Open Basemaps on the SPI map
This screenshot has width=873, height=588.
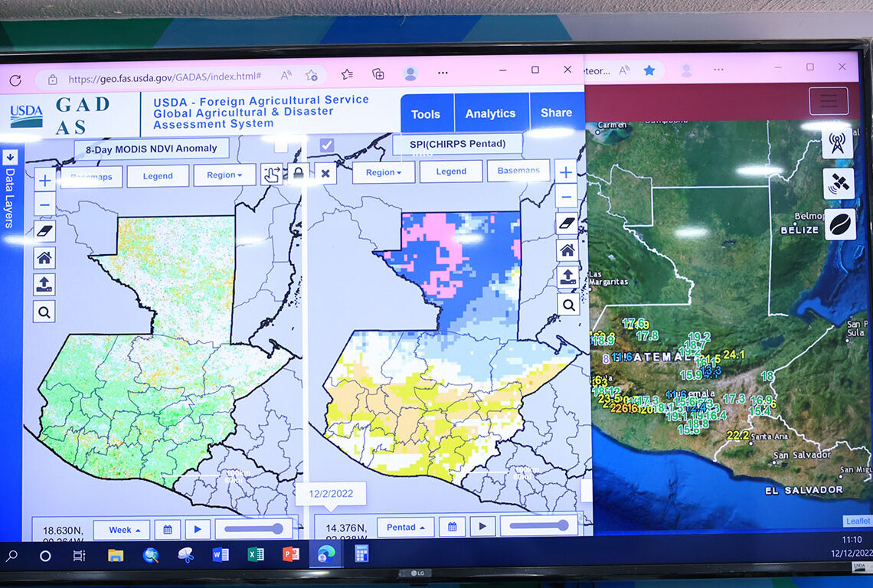click(518, 171)
